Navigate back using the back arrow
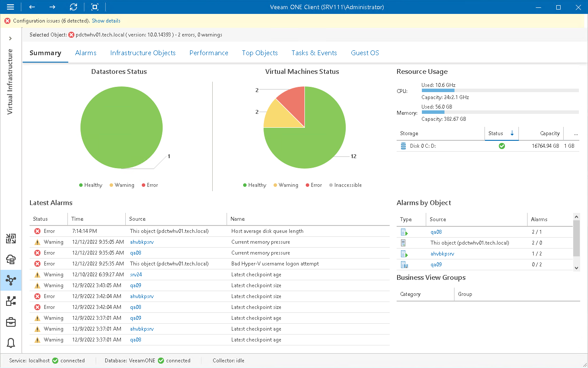The width and height of the screenshot is (588, 368). [31, 7]
